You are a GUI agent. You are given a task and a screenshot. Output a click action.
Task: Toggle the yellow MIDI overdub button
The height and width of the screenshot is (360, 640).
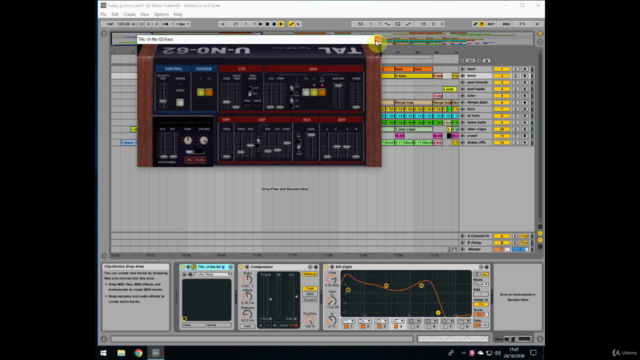coord(281,24)
